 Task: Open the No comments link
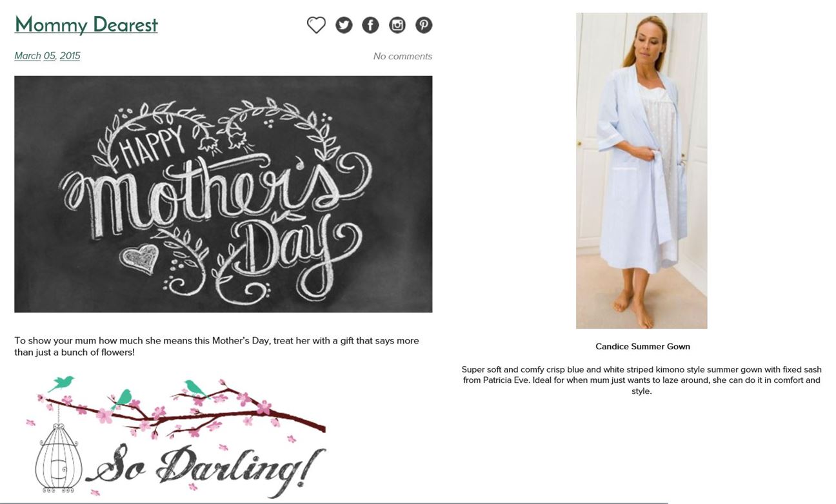tap(403, 57)
